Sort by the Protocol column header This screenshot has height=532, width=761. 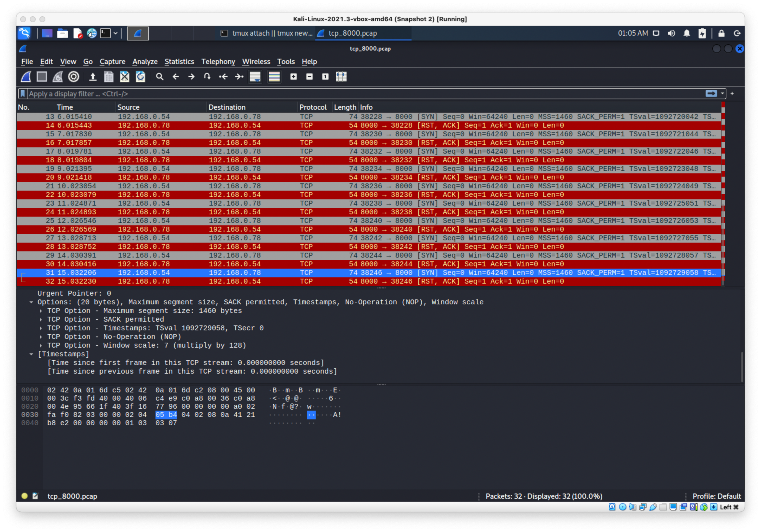315,107
